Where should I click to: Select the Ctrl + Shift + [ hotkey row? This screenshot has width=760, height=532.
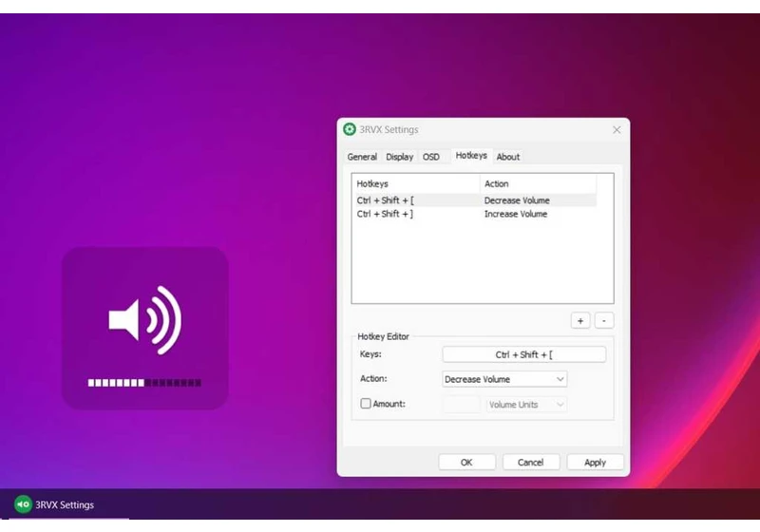point(476,200)
